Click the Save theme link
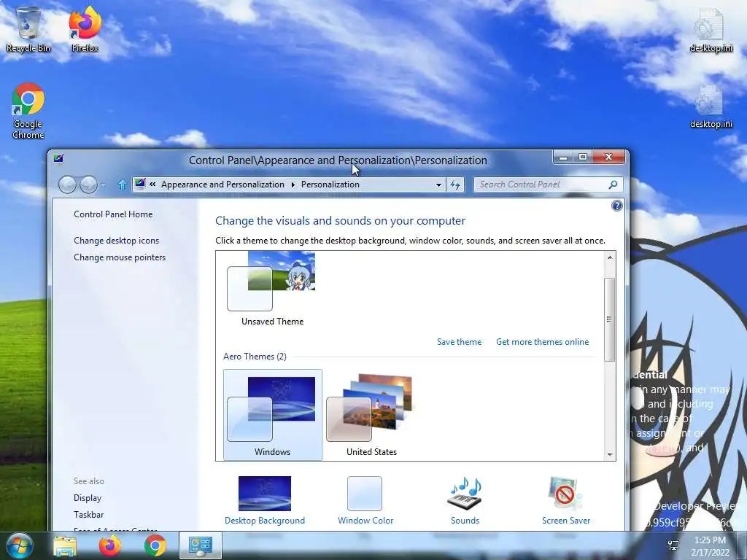 (x=459, y=342)
